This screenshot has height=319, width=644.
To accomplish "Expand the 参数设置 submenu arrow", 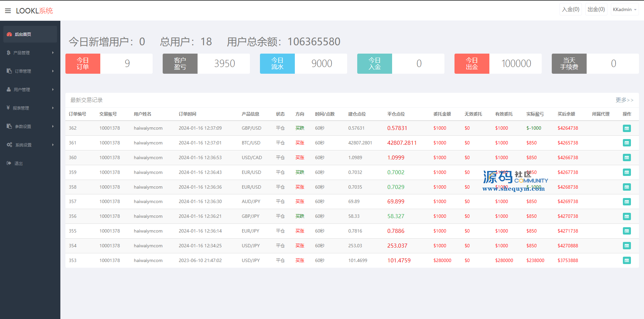I will pyautogui.click(x=53, y=126).
